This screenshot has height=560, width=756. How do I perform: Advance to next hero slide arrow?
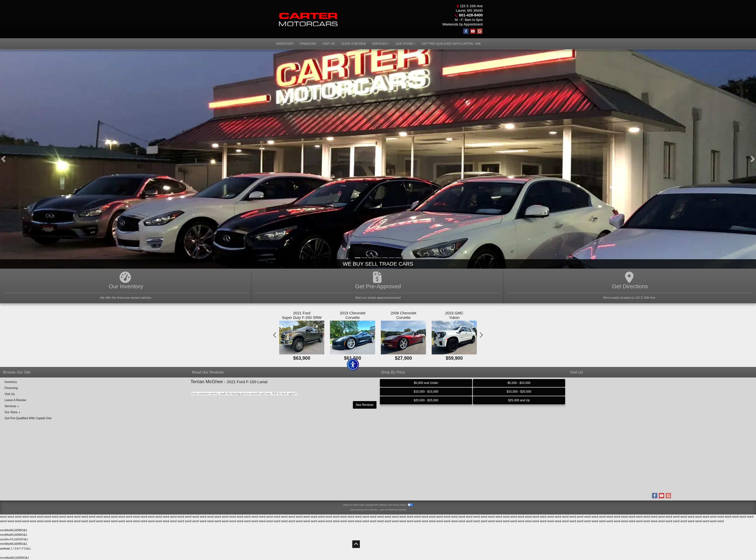752,159
